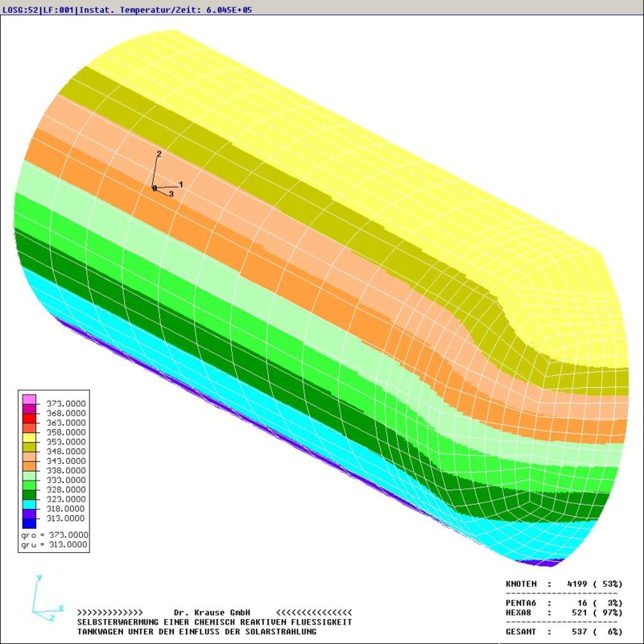Click the legend scale value 343.0000
Image resolution: width=644 pixels, height=644 pixels.
click(66, 460)
